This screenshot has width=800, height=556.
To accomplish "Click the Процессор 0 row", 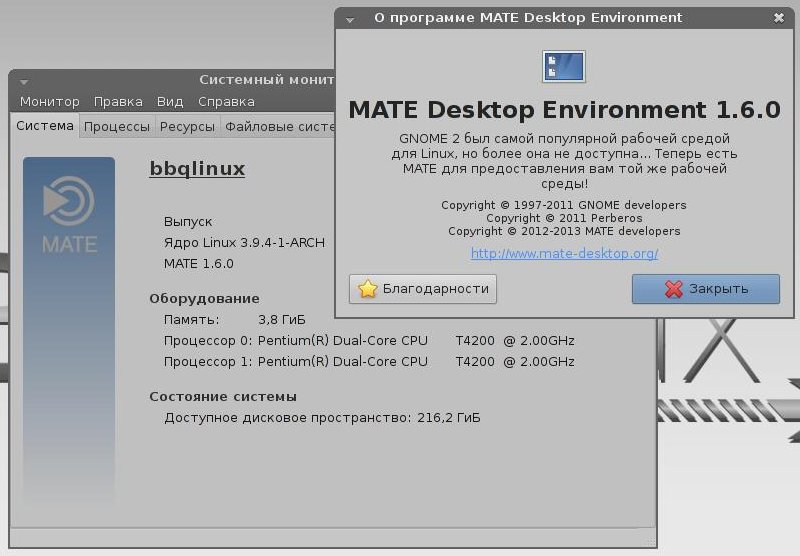I will click(369, 341).
